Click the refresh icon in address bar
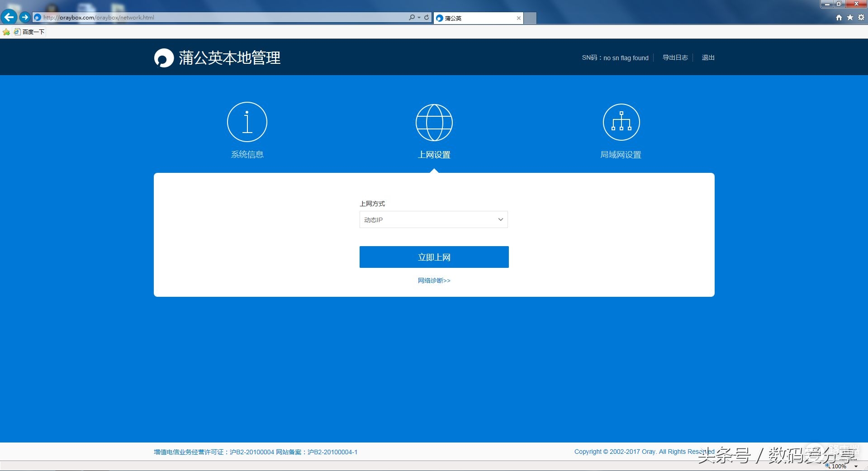Screen dimensions: 868x471 click(x=427, y=17)
